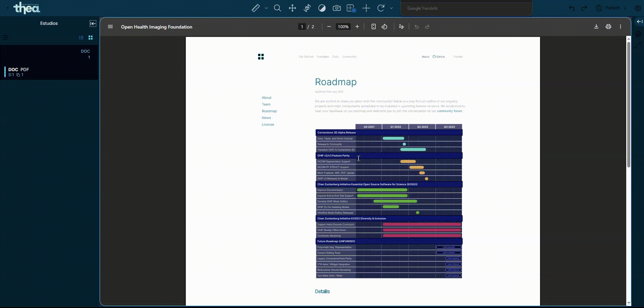Screen dimensions: 644x308
Task: Expand the rotate tool dropdown arrow
Action: tap(391, 8)
